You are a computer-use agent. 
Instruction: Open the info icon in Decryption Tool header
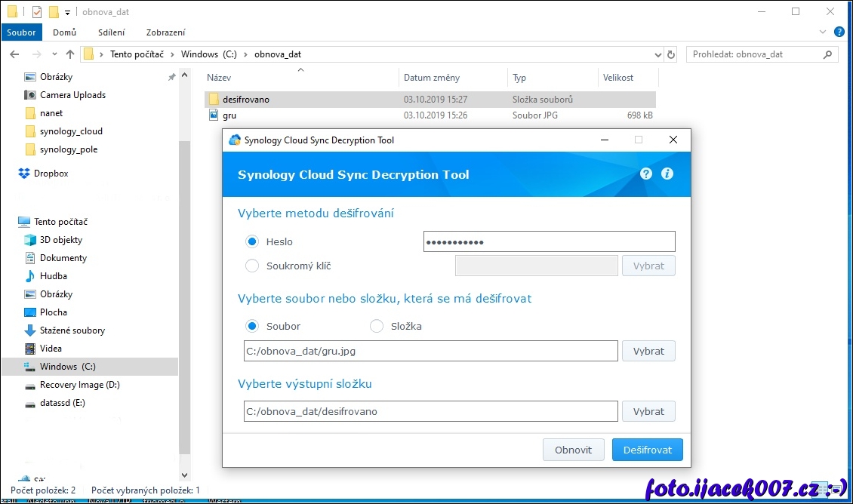click(x=667, y=174)
